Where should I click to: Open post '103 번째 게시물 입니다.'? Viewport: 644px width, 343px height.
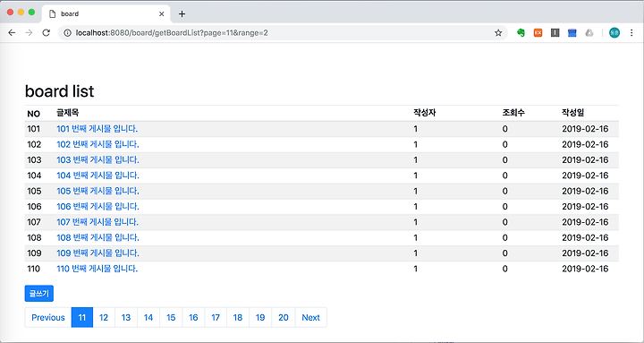click(97, 160)
